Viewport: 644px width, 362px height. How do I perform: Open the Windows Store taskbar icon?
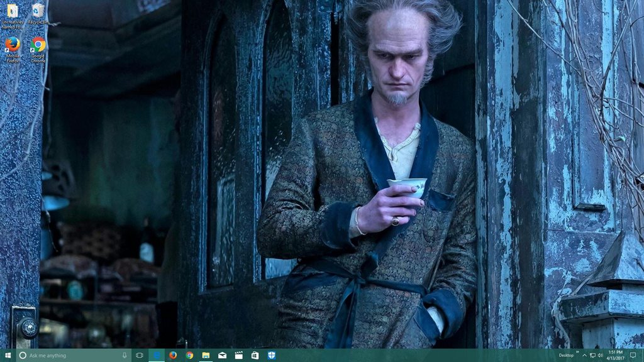255,356
